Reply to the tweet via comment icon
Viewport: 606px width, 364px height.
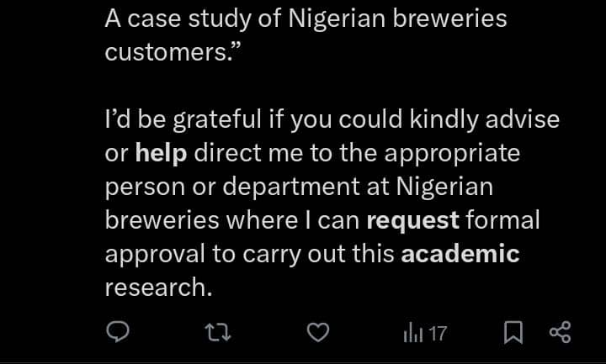tap(117, 334)
